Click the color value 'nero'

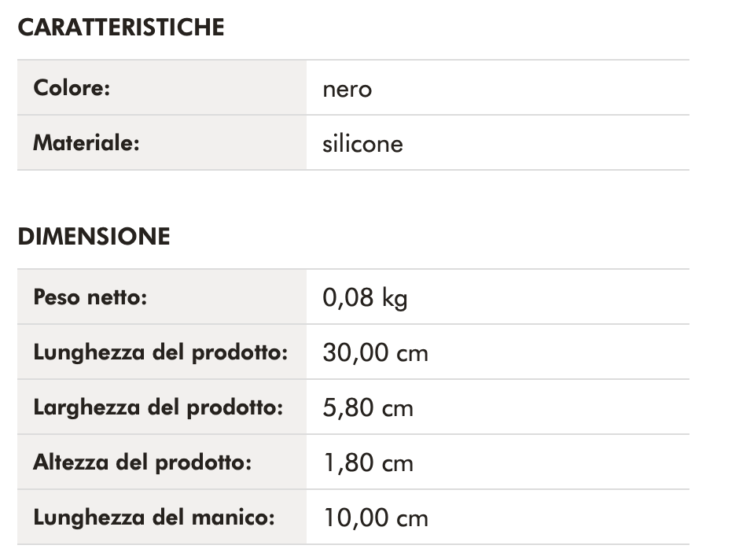tap(347, 89)
